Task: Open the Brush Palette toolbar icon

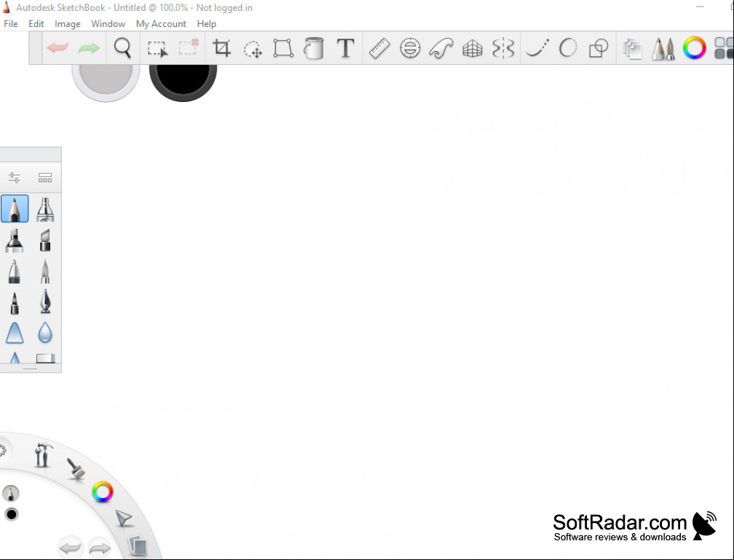Action: pos(663,49)
